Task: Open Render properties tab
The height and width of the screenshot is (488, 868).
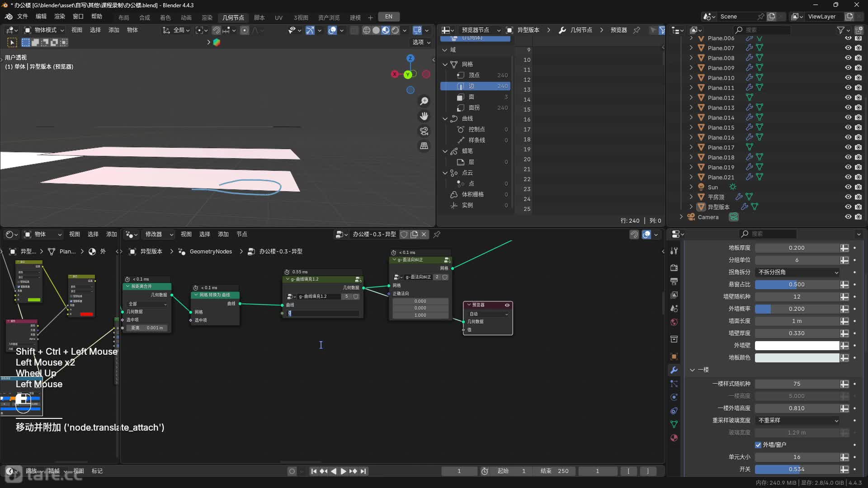Action: (x=674, y=267)
